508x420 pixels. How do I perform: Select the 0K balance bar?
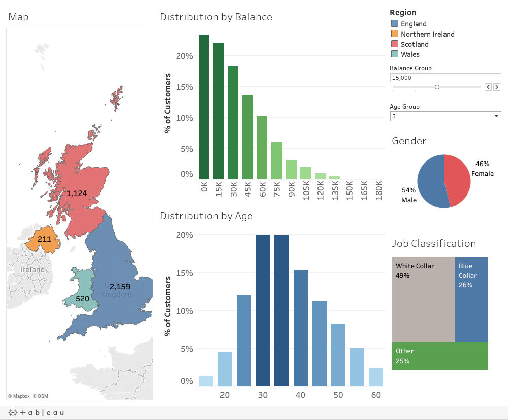point(204,107)
